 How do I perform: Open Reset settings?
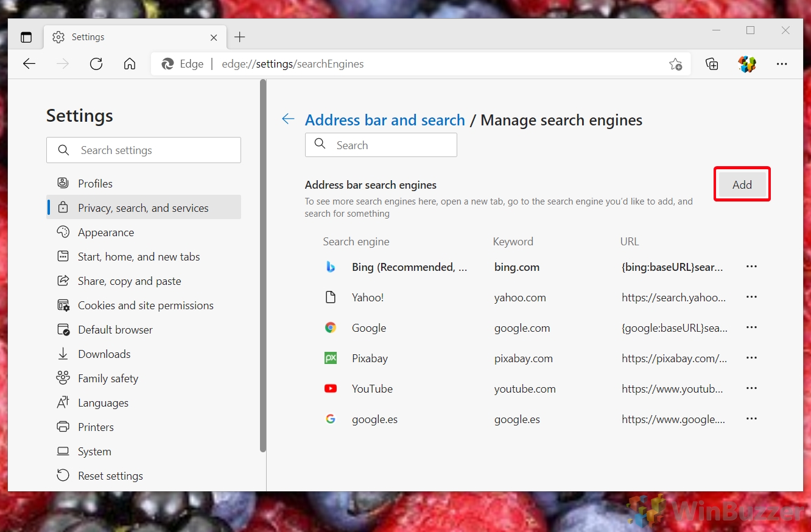[x=144, y=475]
